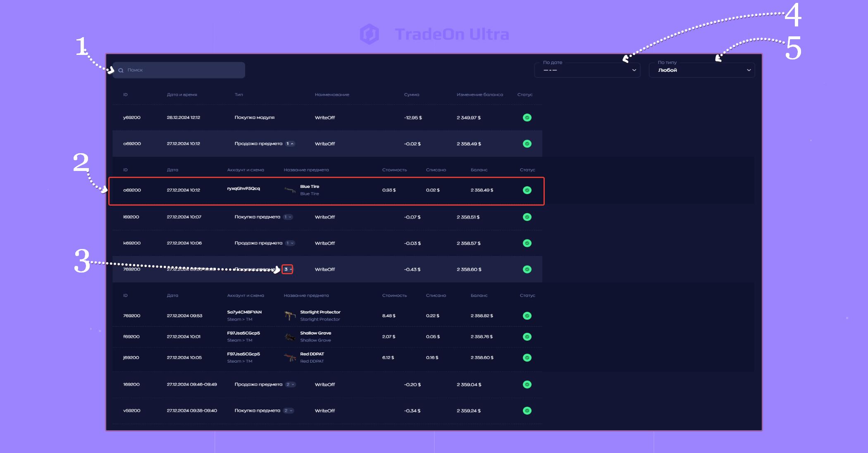
Task: Expand the 169200 sale row with 2 items
Action: point(290,384)
